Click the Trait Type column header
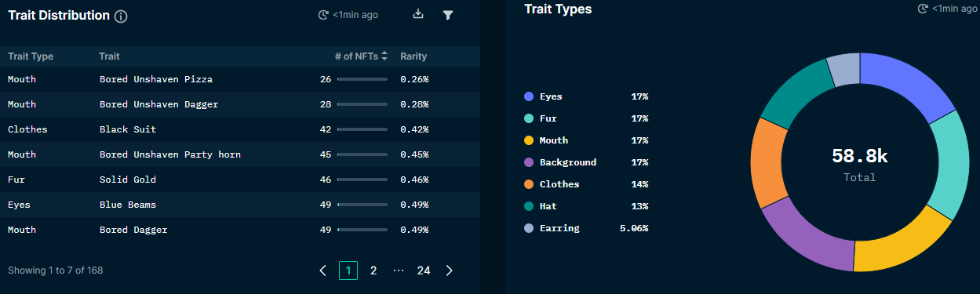This screenshot has width=980, height=294. point(31,56)
